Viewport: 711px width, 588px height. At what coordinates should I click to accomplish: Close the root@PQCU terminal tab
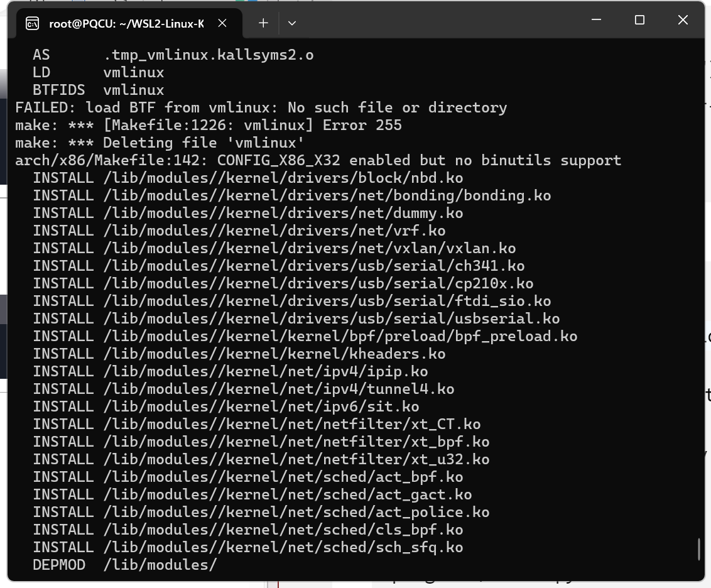pos(222,23)
